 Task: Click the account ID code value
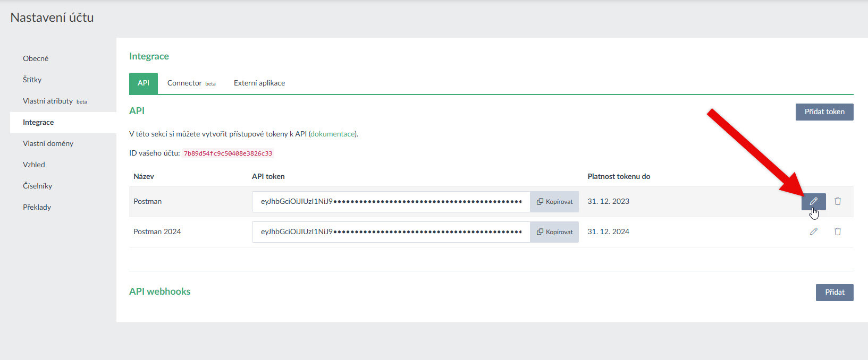[228, 153]
